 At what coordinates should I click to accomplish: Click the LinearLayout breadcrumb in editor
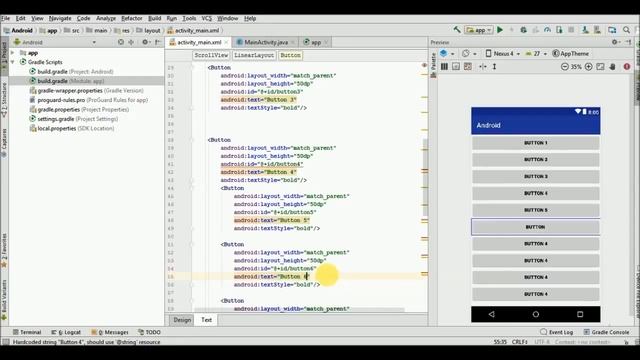coord(254,55)
